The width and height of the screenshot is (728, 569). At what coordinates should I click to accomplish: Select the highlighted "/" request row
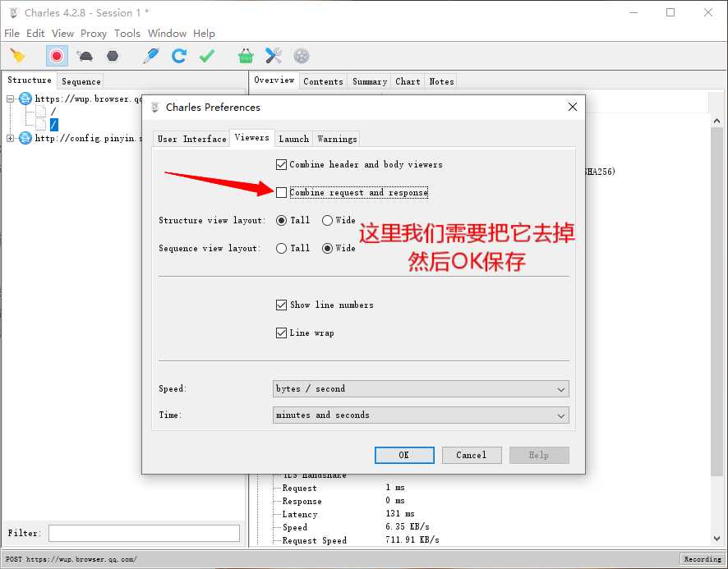54,124
